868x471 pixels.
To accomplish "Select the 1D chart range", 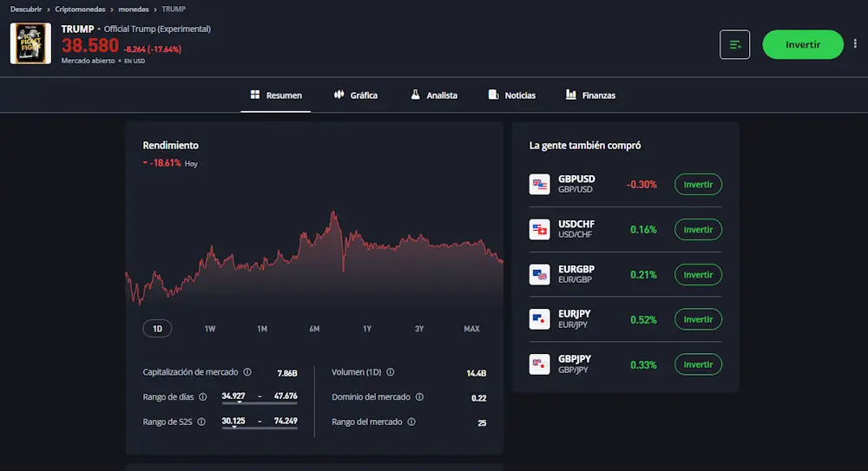I will pos(157,329).
